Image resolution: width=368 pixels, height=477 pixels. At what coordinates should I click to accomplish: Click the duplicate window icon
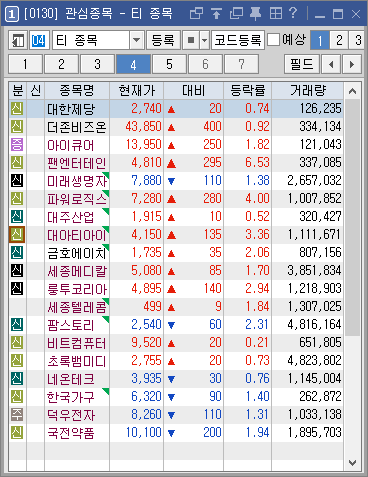coord(236,14)
